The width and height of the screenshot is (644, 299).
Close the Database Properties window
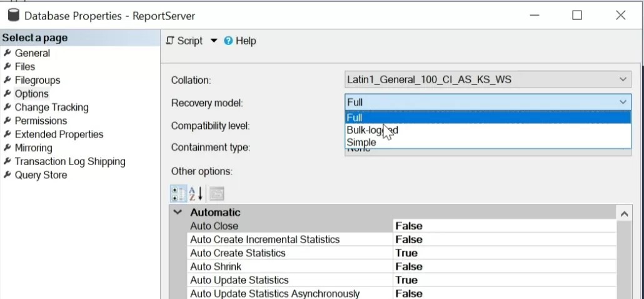(621, 15)
